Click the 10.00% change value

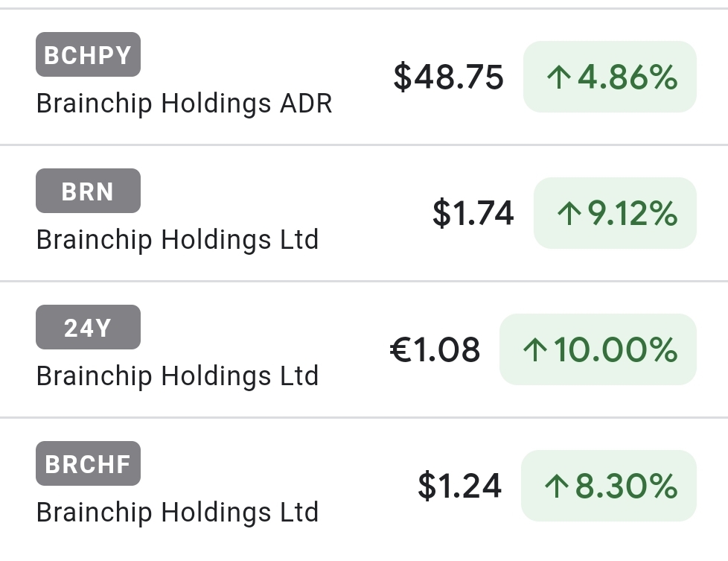pyautogui.click(x=616, y=350)
